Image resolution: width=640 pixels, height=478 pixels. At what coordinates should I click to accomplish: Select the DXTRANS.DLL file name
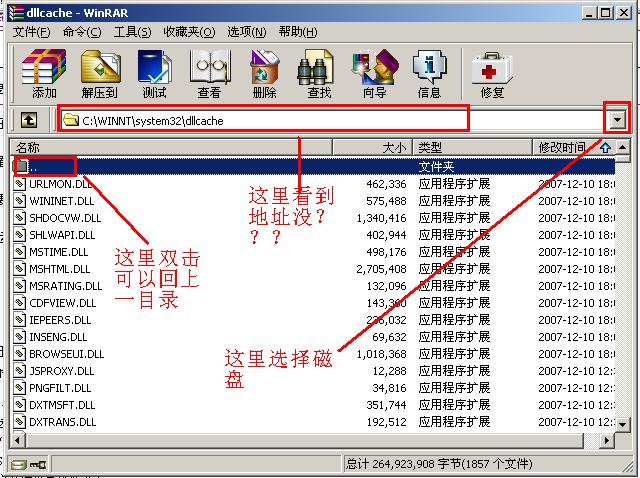coord(62,422)
